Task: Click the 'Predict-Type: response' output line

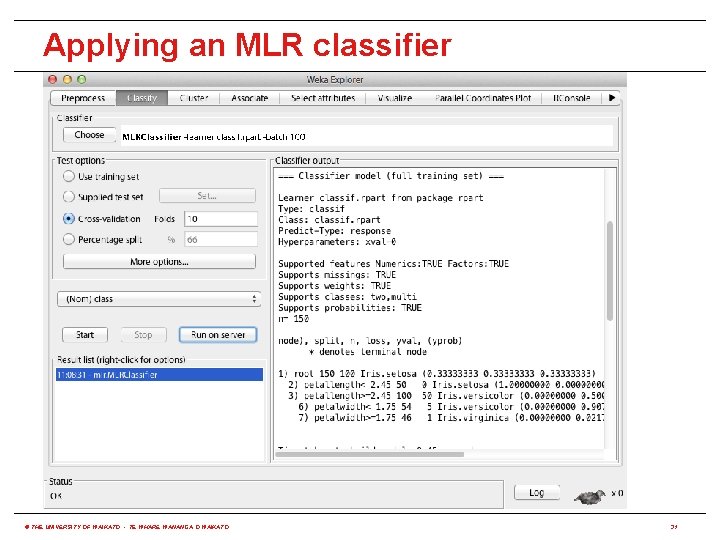Action: 334,231
